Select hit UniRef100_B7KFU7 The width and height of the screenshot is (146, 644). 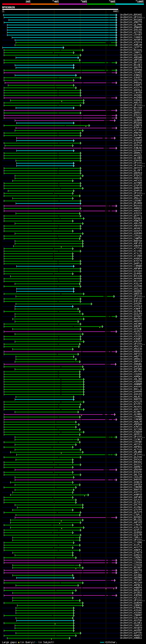point(131,128)
